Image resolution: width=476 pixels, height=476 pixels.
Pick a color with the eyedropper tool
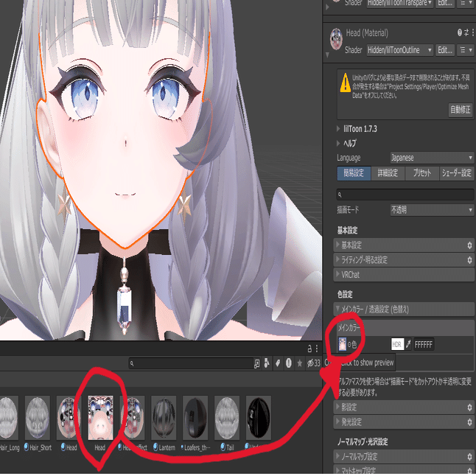pyautogui.click(x=408, y=344)
